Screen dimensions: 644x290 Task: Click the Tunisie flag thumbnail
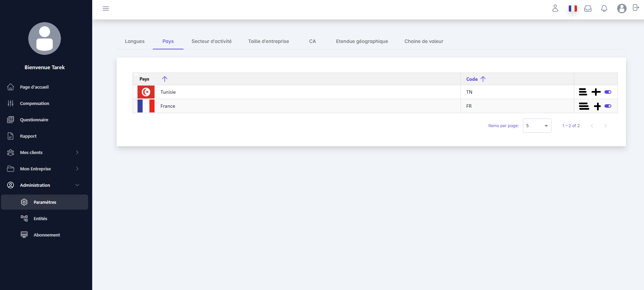click(x=146, y=92)
